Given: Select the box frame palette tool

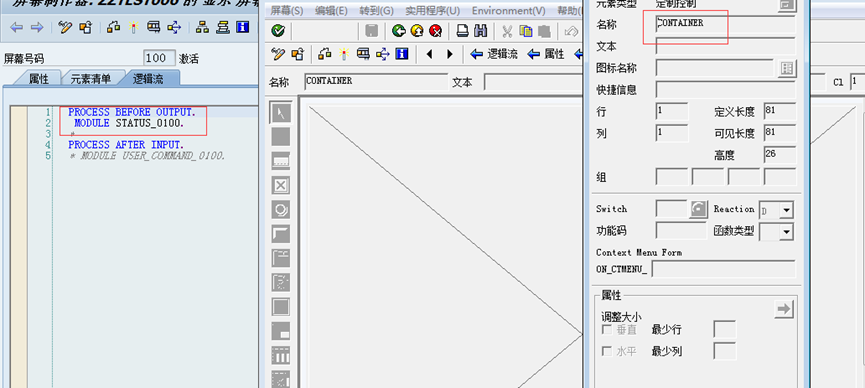Looking at the screenshot, I should [x=281, y=307].
